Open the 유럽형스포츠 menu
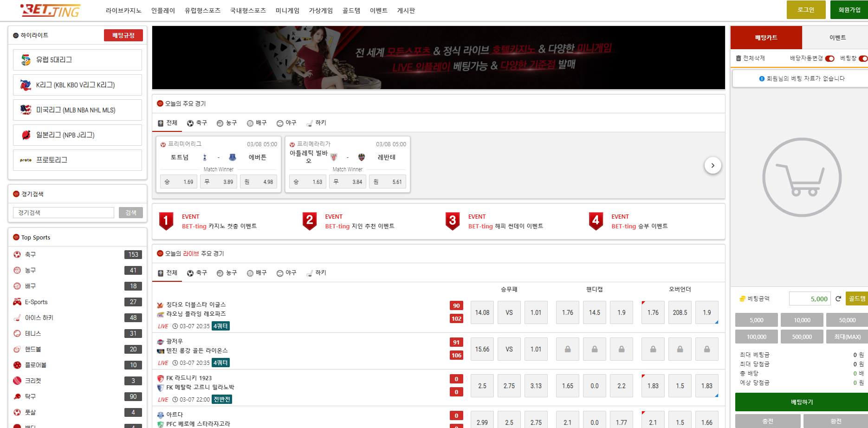Screen dimensions: 868x428 (202, 11)
